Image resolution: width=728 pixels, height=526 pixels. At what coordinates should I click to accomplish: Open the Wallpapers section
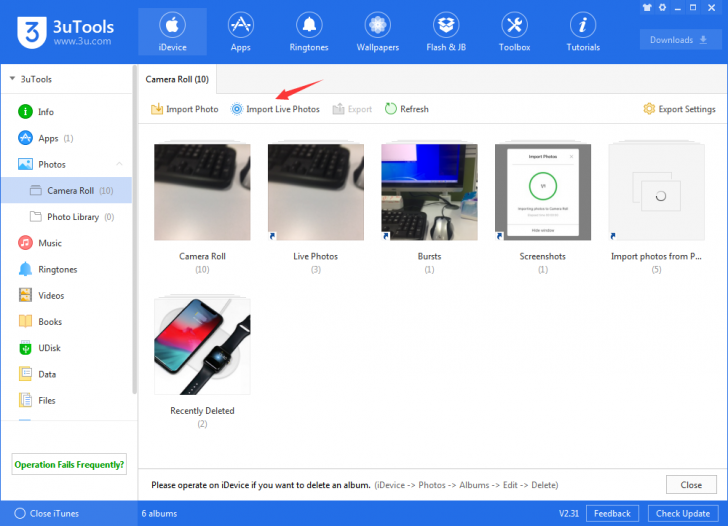[377, 32]
